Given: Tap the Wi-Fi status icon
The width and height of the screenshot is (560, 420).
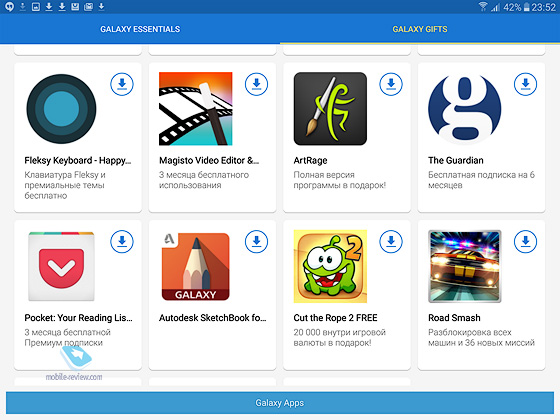Looking at the screenshot, I should 483,6.
